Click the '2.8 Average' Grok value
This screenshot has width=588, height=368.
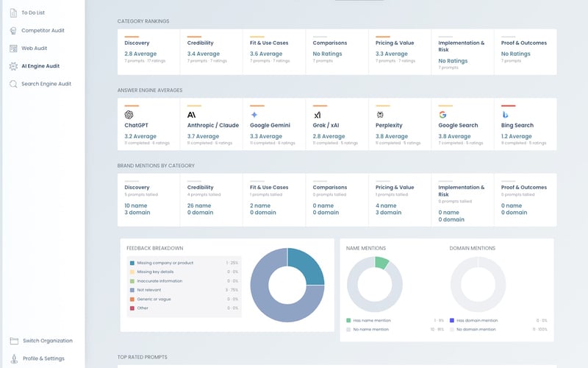(329, 136)
